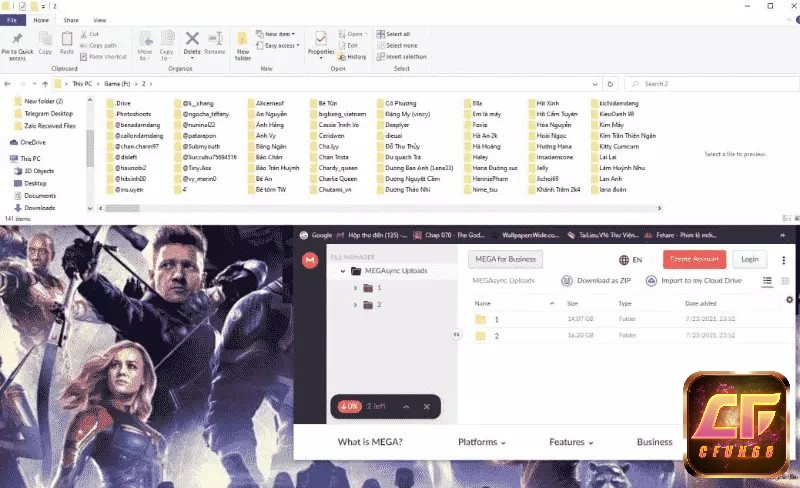Viewport: 800px width, 488px height.
Task: Click the MEGA logo icon
Action: [x=310, y=260]
